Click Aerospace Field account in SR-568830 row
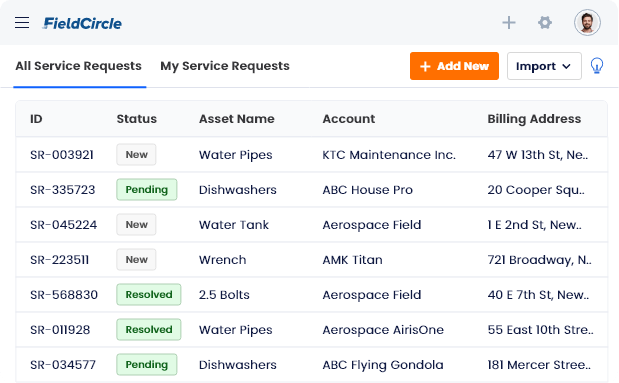This screenshot has height=383, width=619. 372,295
